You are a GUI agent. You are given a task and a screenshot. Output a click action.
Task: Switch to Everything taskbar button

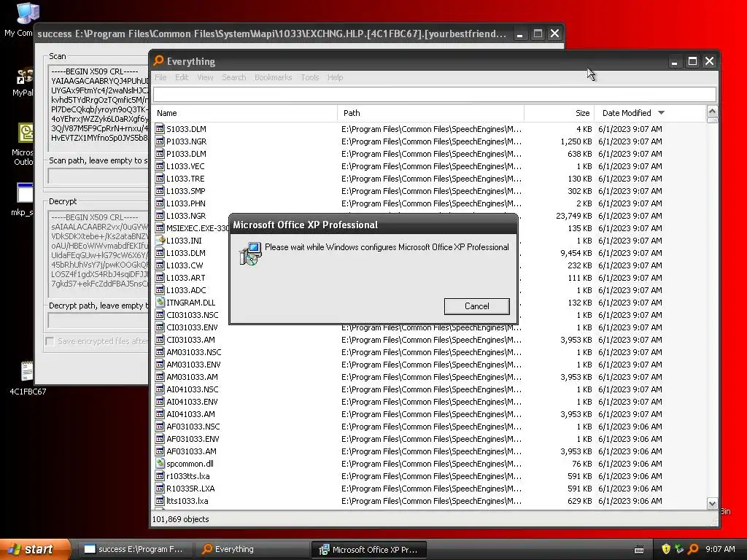click(252, 549)
